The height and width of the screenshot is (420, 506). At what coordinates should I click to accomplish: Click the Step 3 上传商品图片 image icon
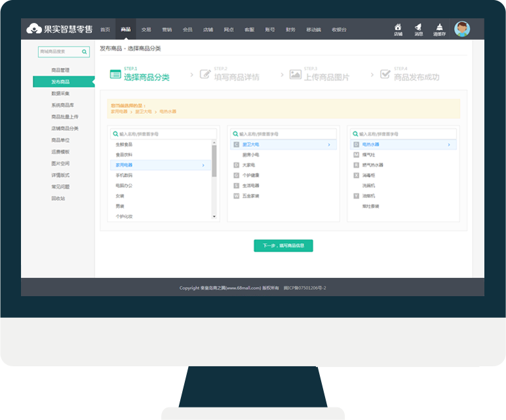coord(295,74)
